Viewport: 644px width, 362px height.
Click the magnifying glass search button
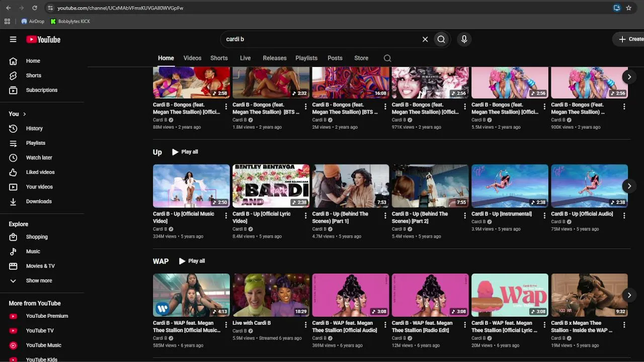[x=441, y=39]
